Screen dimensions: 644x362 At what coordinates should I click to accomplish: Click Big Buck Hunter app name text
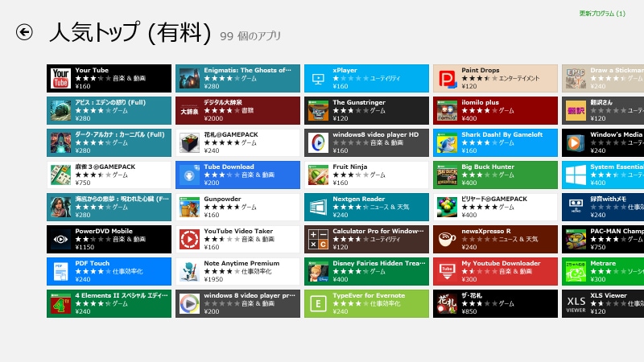coord(488,167)
